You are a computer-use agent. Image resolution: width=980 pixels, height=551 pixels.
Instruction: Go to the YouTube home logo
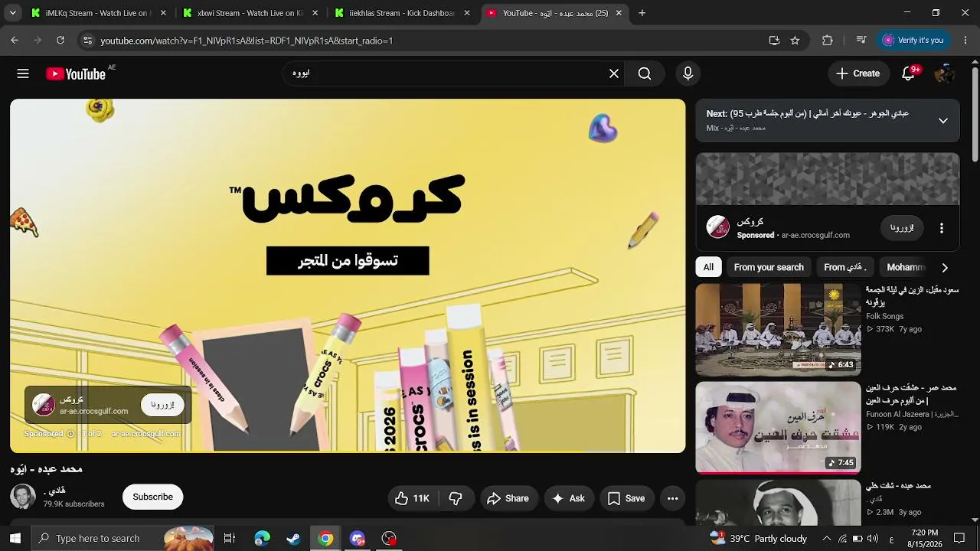pyautogui.click(x=76, y=74)
